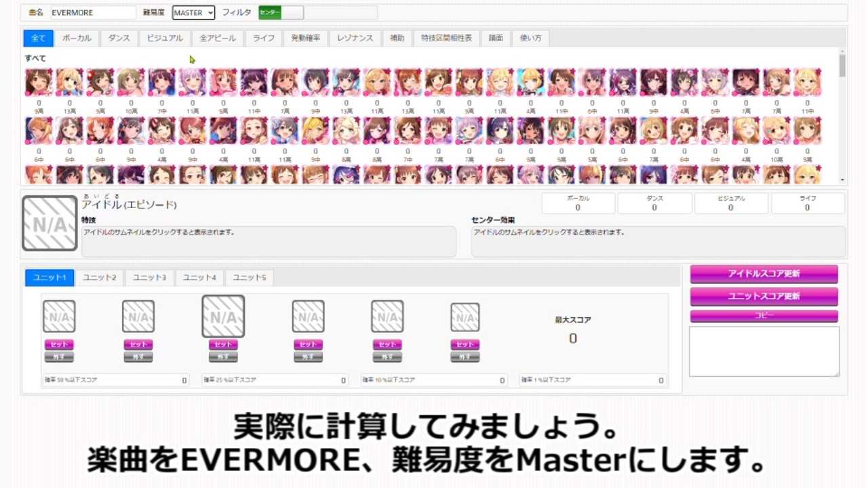The height and width of the screenshot is (488, 868).
Task: Click the 確率 10％以下スコア field
Action: (434, 380)
